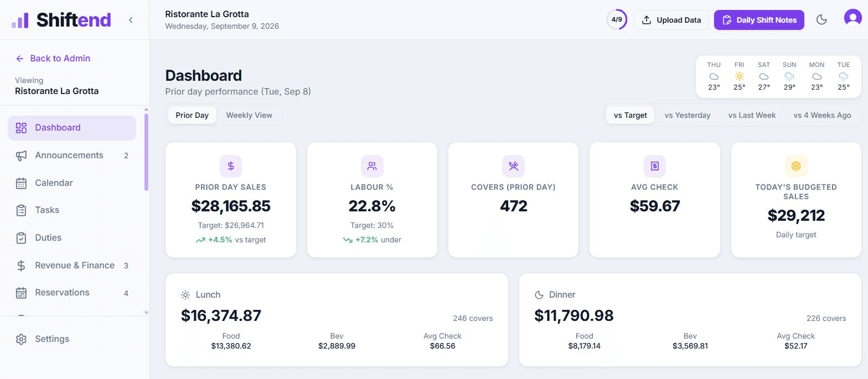The height and width of the screenshot is (379, 868).
Task: Open Revenue & Finance section
Action: tap(72, 265)
